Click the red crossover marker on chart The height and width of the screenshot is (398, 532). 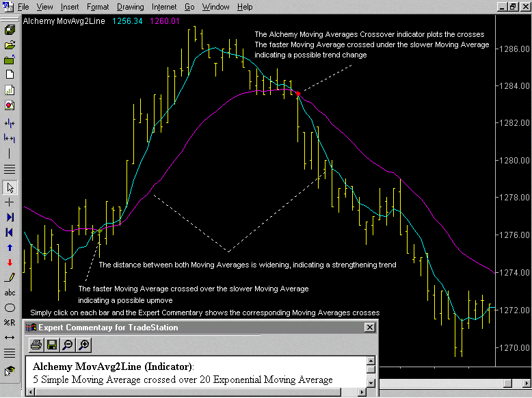tap(298, 93)
